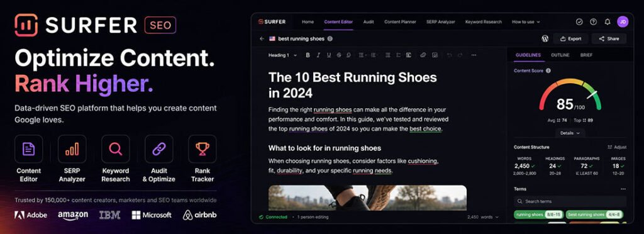Open the Audit tab
644x234 pixels.
point(369,22)
